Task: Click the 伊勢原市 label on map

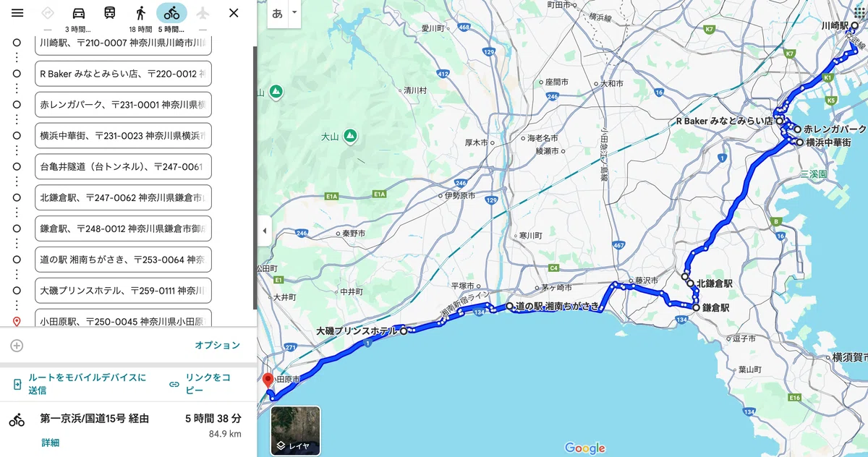Action: click(x=460, y=195)
